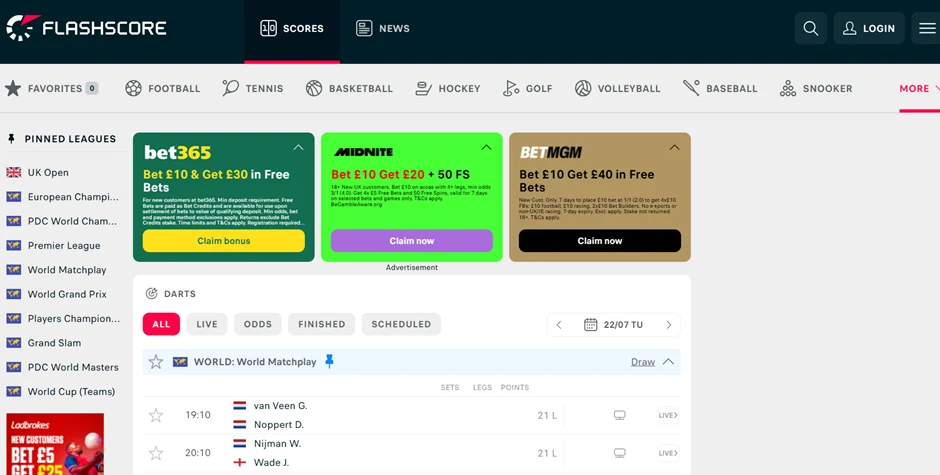Click the Flashscore logo

(87, 28)
